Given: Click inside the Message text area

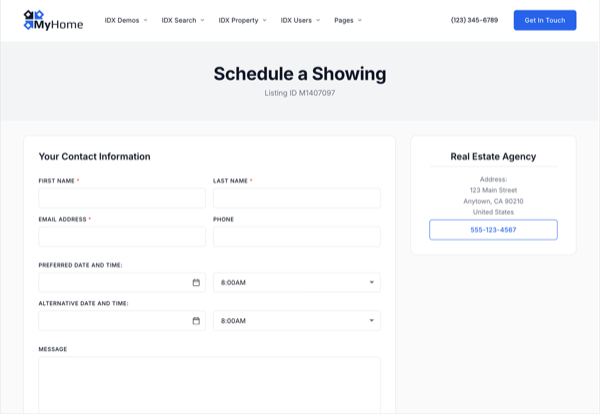Looking at the screenshot, I should click(x=210, y=385).
